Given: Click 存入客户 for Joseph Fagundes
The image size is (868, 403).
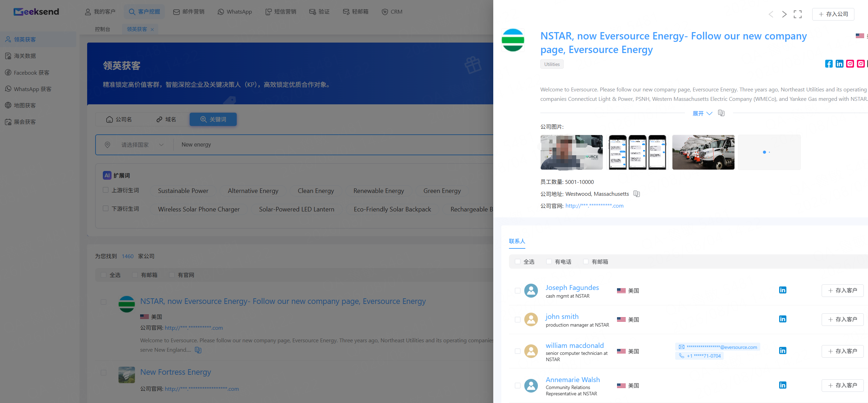Looking at the screenshot, I should pos(843,290).
